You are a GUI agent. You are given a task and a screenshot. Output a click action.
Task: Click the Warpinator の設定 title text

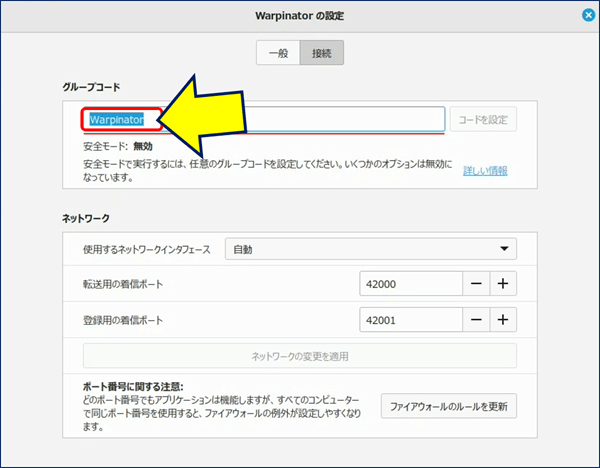point(300,16)
